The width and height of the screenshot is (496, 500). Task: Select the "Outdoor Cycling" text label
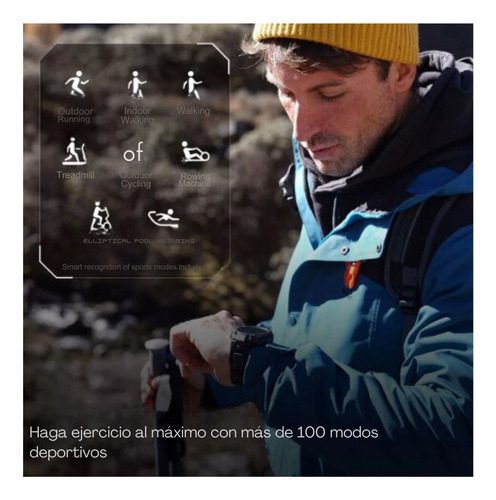pyautogui.click(x=136, y=179)
